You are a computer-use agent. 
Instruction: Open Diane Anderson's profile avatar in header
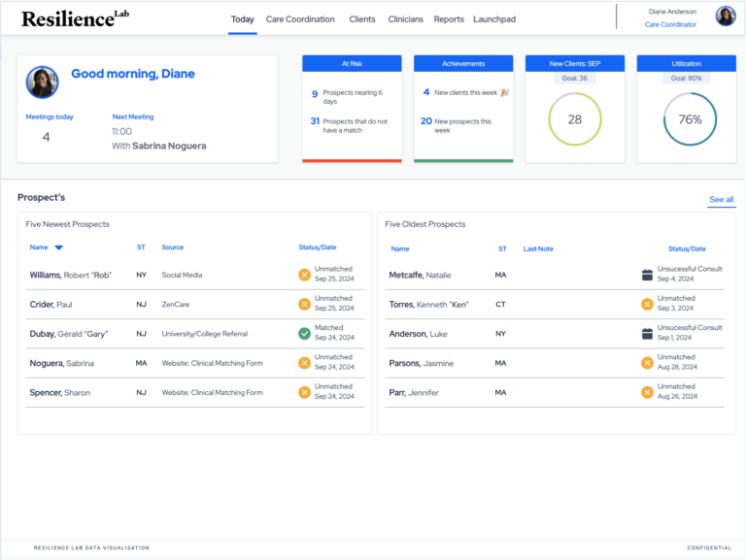726,16
